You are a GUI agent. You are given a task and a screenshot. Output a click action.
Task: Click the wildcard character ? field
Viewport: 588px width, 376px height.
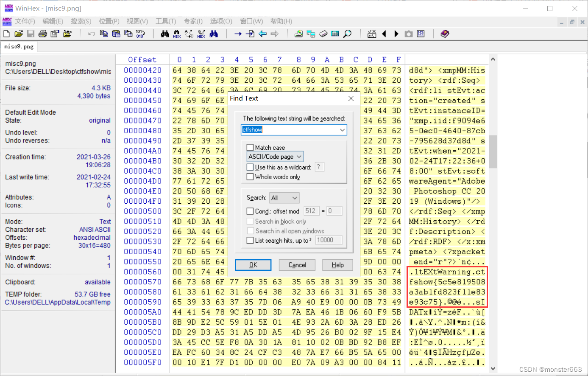click(x=320, y=167)
